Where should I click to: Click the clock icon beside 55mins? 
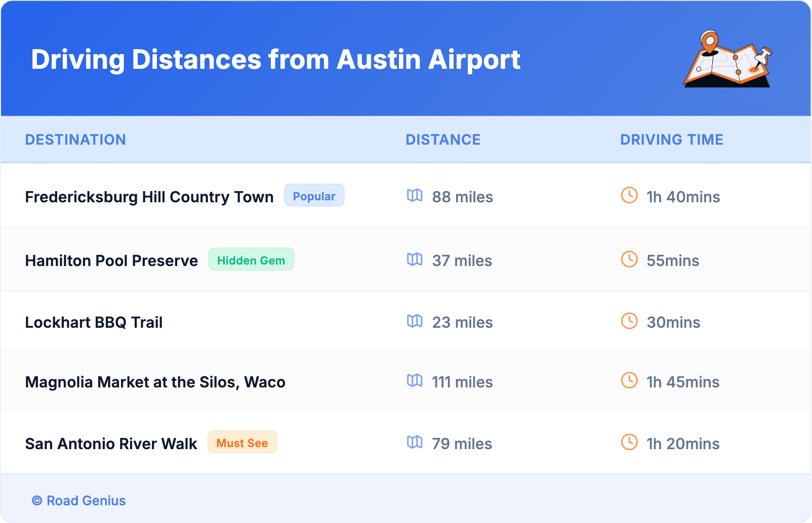(629, 259)
